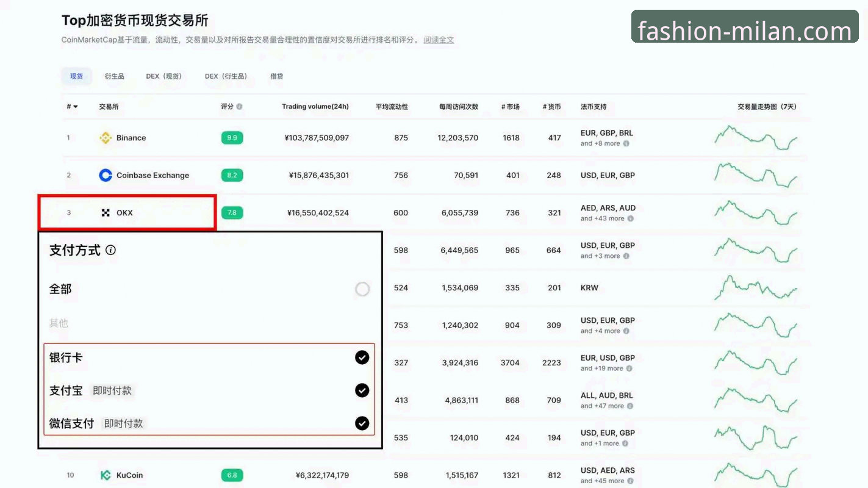Click the info icon beside 评分 header
Viewport: 868px width, 488px height.
point(239,107)
